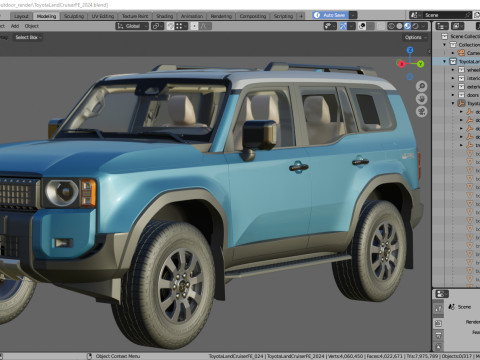Open the Global transform orientation dropdown
The height and width of the screenshot is (360, 480).
point(132,26)
